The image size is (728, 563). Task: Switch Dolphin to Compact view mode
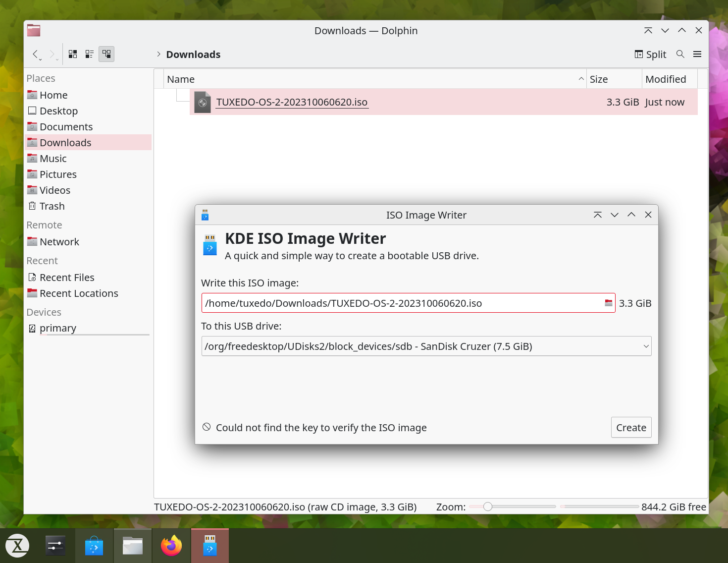tap(90, 54)
